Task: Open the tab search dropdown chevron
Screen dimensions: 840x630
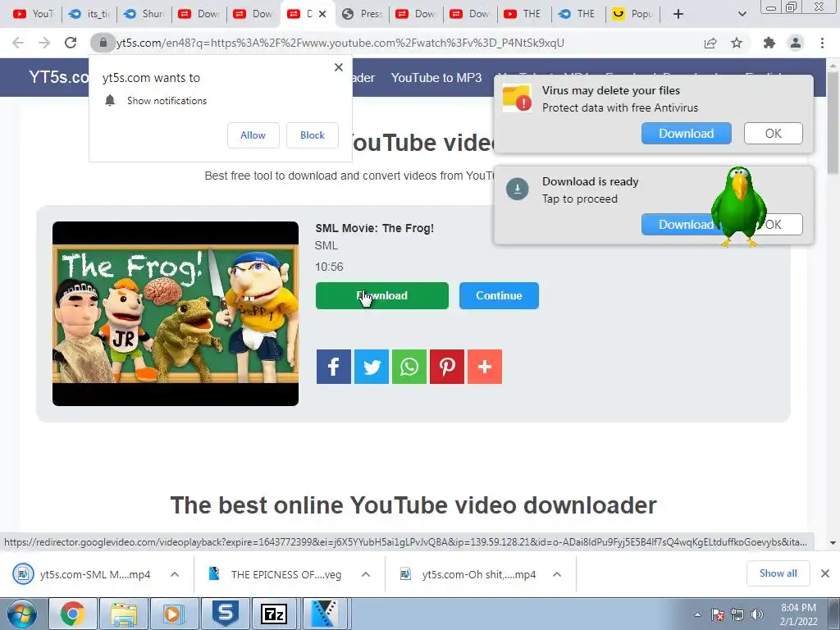Action: pyautogui.click(x=742, y=14)
